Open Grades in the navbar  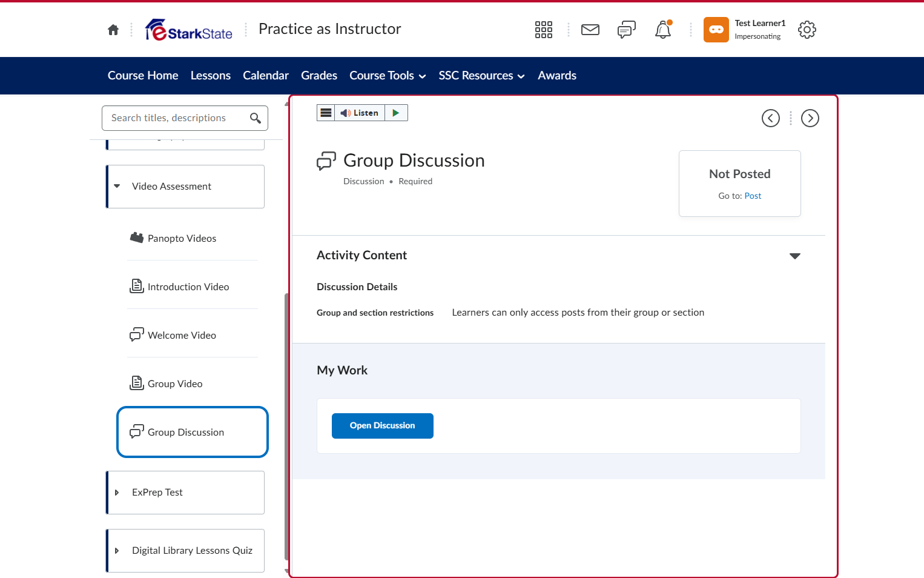point(319,76)
